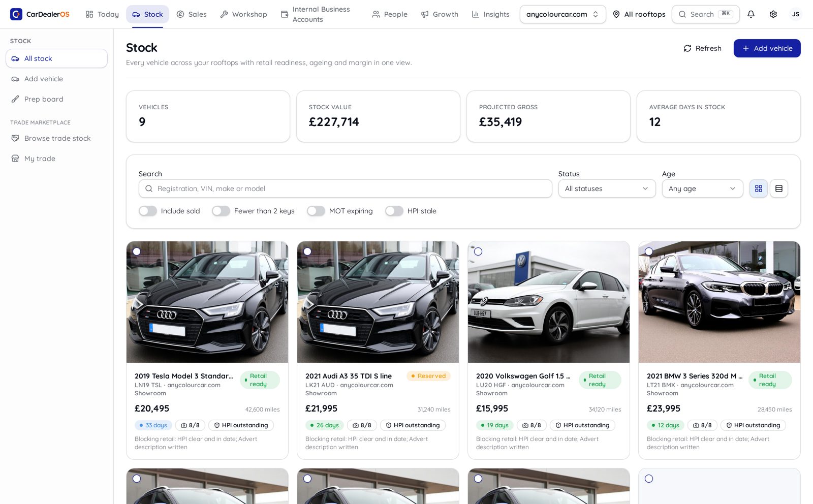813x504 pixels.
Task: Tick the Volkswagen Golf card checkbox
Action: (x=478, y=251)
